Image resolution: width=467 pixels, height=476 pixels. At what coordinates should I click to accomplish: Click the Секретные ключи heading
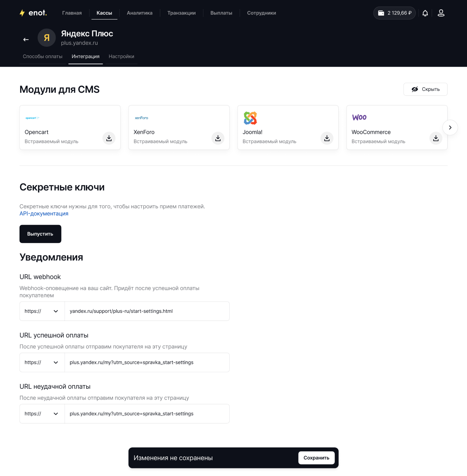click(62, 187)
